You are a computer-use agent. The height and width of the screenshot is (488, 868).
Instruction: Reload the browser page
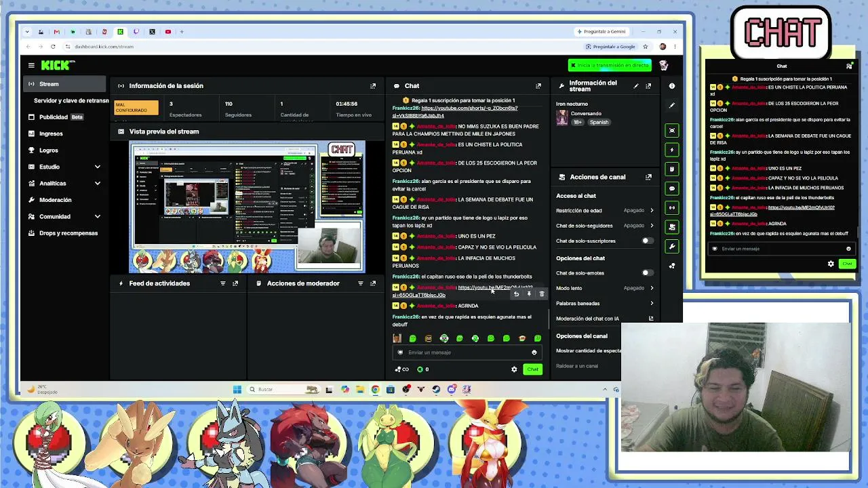point(53,47)
